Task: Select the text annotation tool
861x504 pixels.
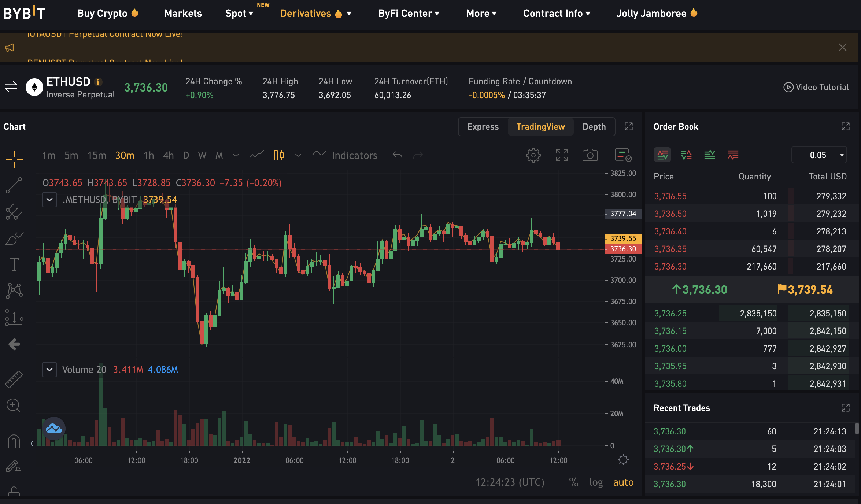Action: [x=14, y=264]
